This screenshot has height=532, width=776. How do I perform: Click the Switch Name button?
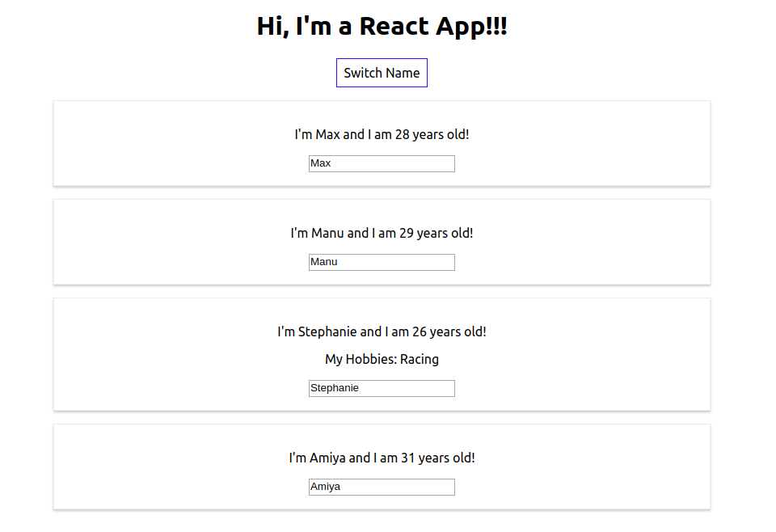(382, 73)
